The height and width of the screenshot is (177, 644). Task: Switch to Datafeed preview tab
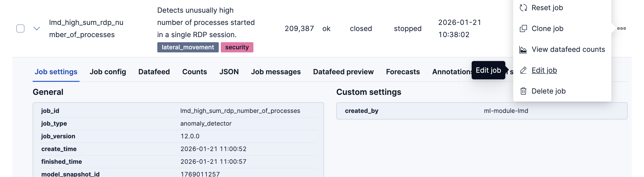tap(343, 72)
